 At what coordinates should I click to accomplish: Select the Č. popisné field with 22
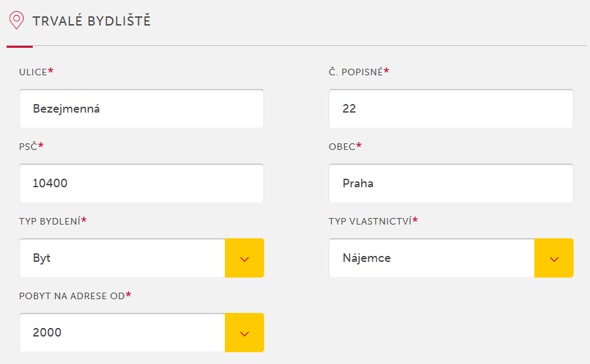pyautogui.click(x=451, y=109)
